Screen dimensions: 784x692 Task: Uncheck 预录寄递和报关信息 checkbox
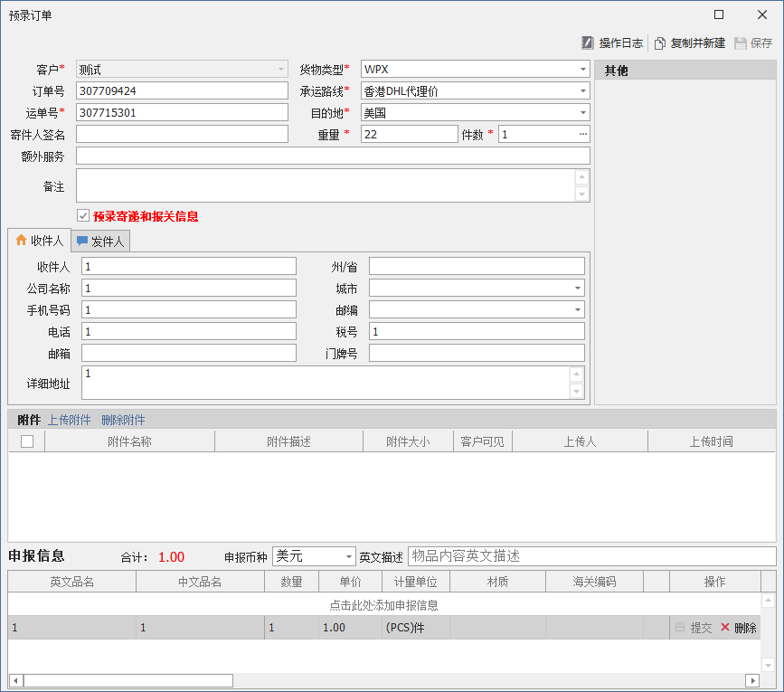[83, 216]
